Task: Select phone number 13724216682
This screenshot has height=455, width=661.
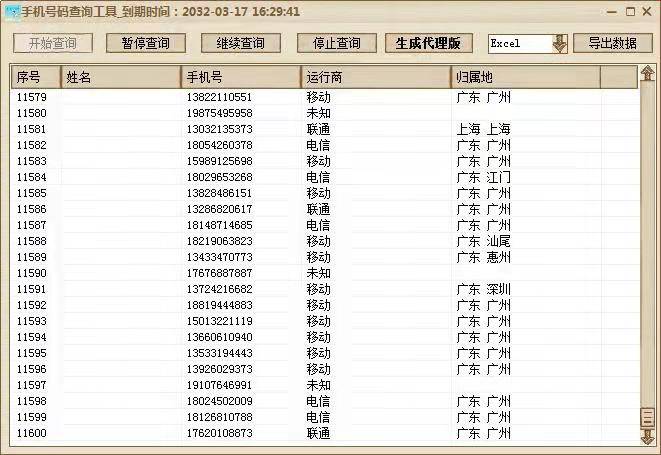Action: (219, 290)
